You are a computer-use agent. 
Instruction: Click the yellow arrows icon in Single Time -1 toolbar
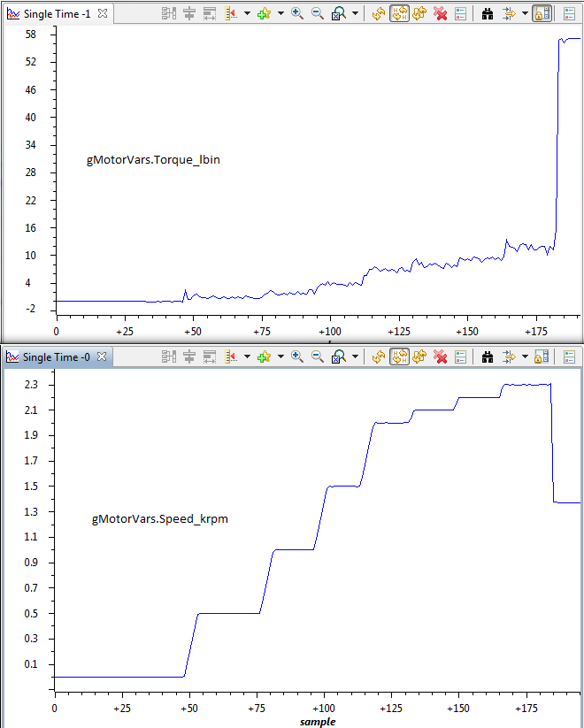click(x=509, y=13)
